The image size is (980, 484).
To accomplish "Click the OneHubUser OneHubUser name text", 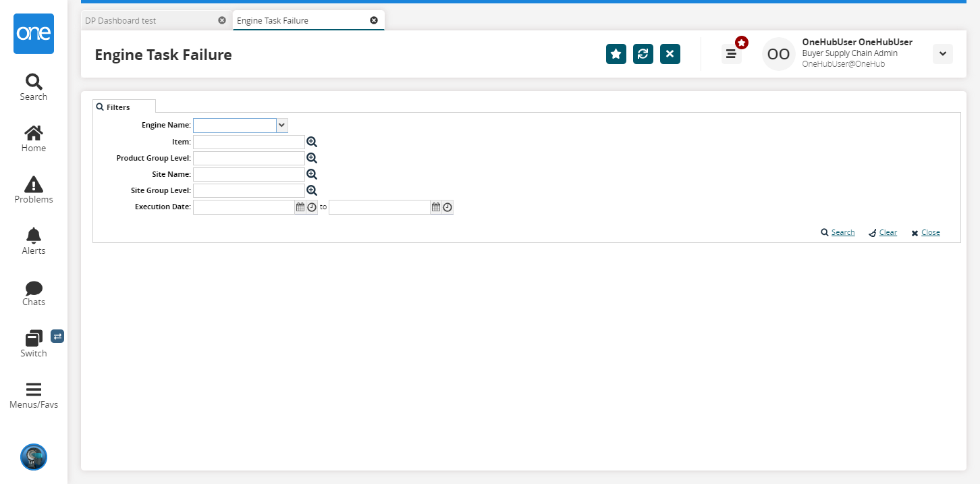I will point(857,42).
